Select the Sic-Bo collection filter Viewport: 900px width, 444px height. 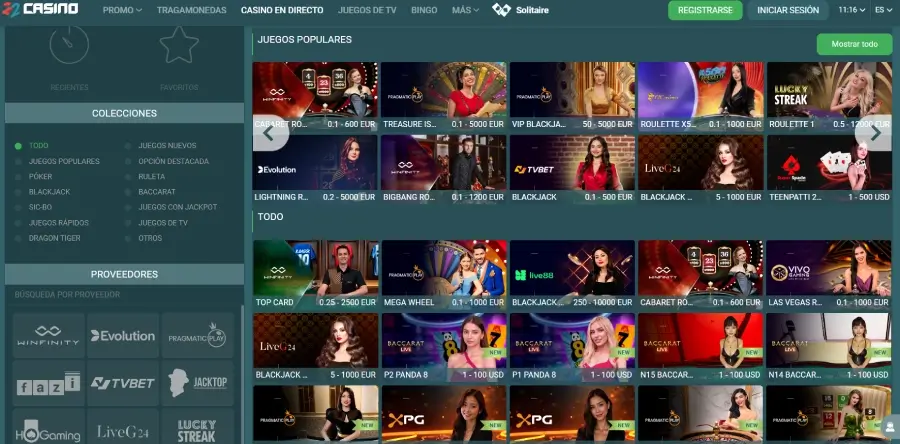pyautogui.click(x=40, y=207)
